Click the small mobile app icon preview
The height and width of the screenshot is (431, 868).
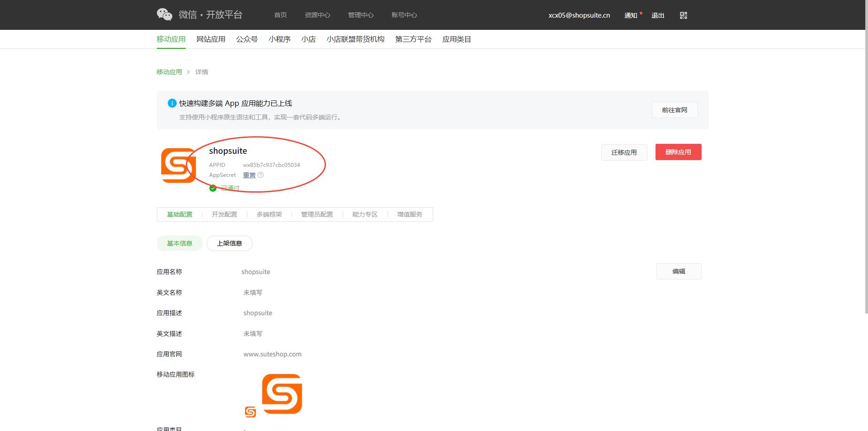(x=250, y=412)
